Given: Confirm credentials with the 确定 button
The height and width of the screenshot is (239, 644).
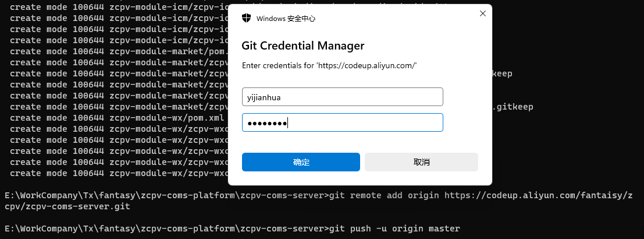Looking at the screenshot, I should [301, 162].
